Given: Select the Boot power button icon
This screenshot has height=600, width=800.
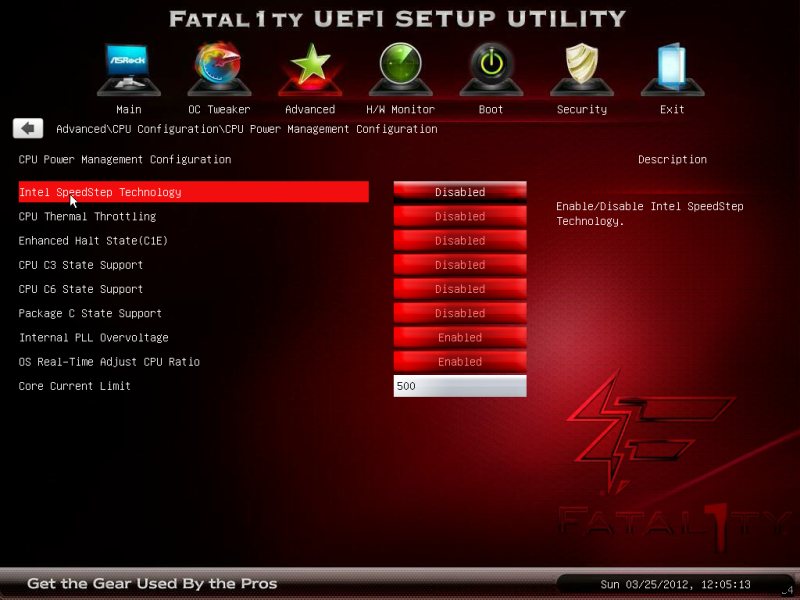Looking at the screenshot, I should point(491,69).
